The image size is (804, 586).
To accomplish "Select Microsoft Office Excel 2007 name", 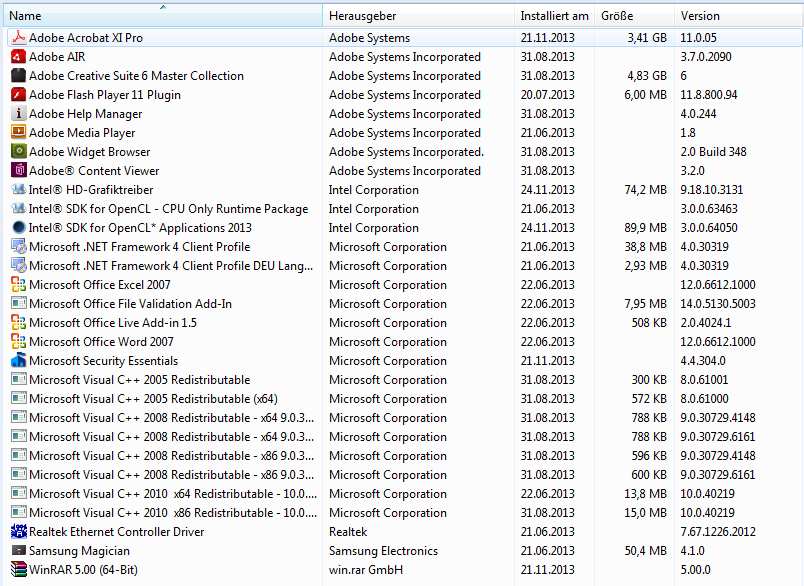I will 100,285.
